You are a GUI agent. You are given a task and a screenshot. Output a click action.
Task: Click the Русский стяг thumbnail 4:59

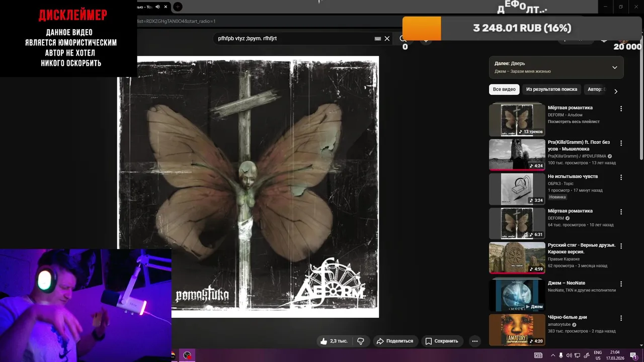click(x=517, y=258)
